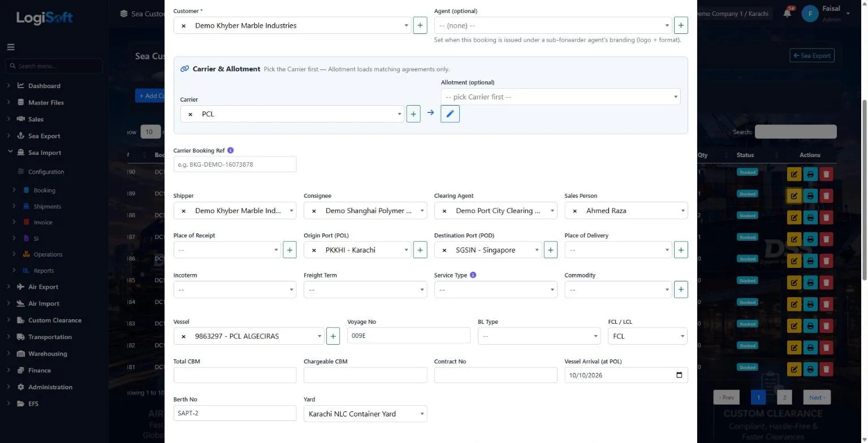
Task: Open the BL Type dropdown
Action: 539,336
